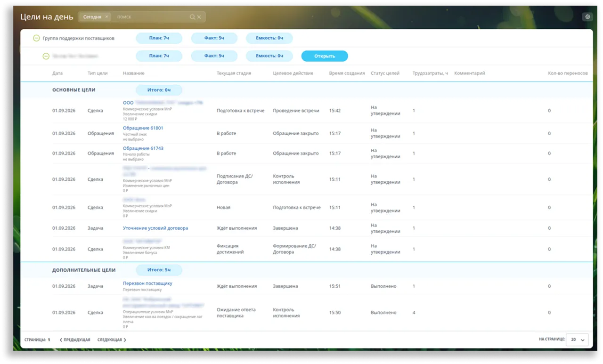The width and height of the screenshot is (603, 364).
Task: Open the settings gear icon
Action: point(587,17)
